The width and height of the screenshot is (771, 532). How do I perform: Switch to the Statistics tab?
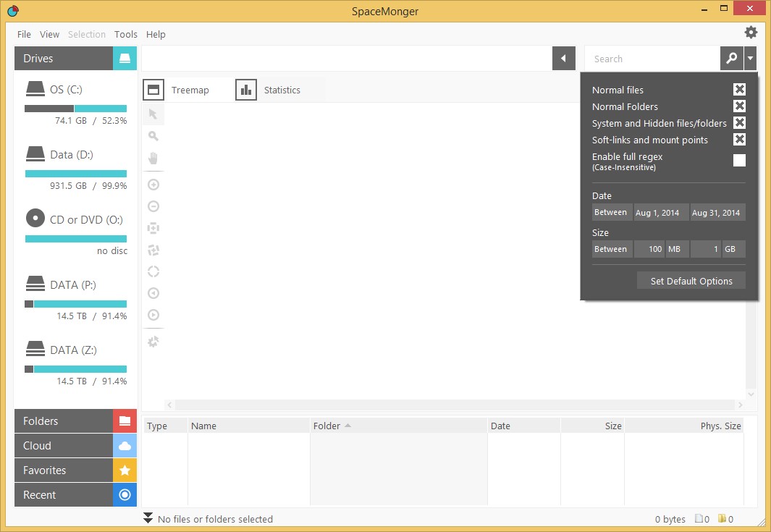click(x=281, y=90)
